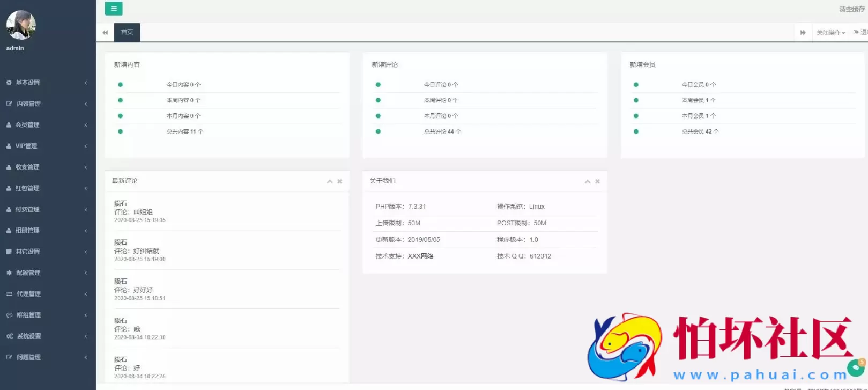Image resolution: width=868 pixels, height=390 pixels.
Task: Click the user icon beside 会员管理
Action: 9,125
